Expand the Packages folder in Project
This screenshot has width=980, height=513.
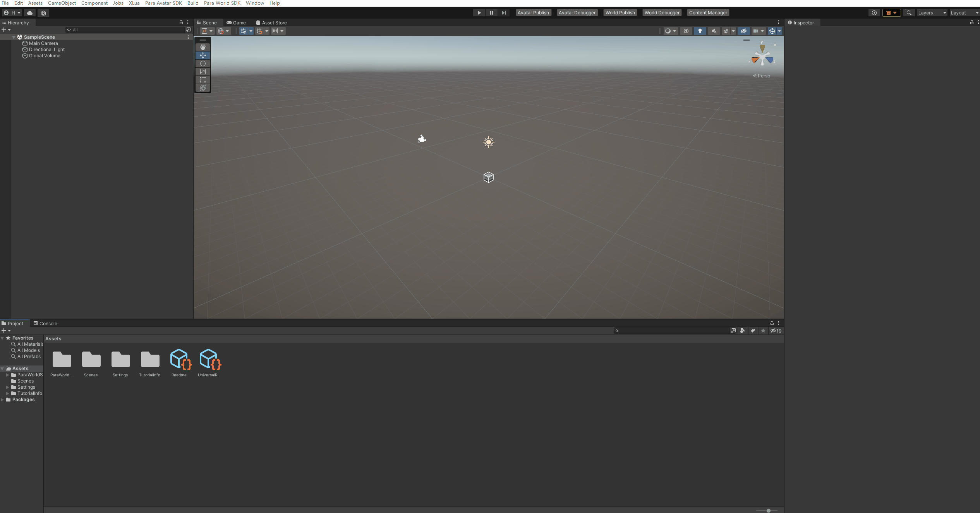(3, 400)
